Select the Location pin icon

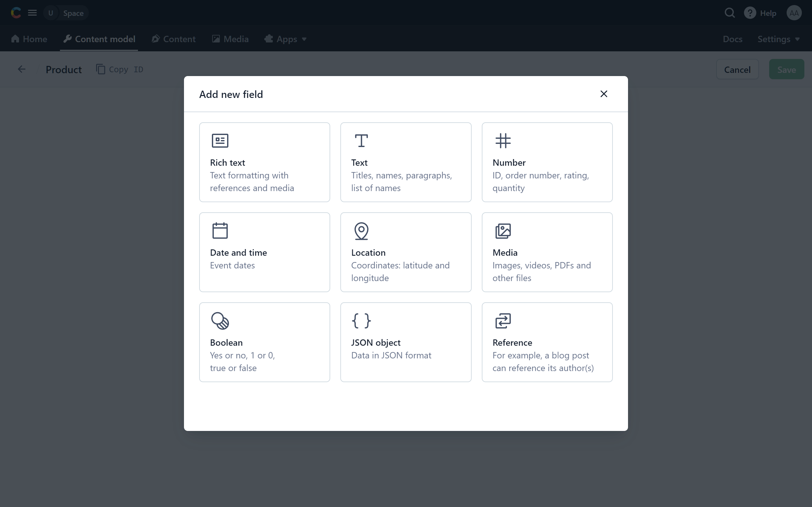[x=361, y=230]
